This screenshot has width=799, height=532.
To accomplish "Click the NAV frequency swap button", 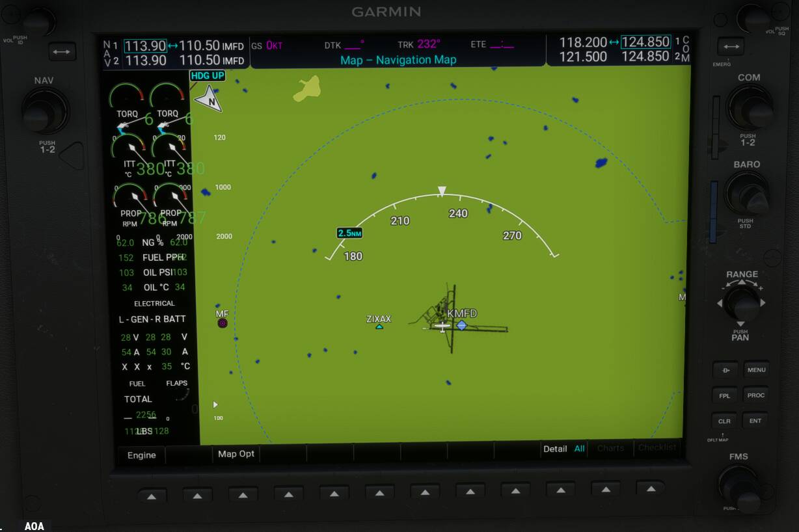I will click(62, 52).
